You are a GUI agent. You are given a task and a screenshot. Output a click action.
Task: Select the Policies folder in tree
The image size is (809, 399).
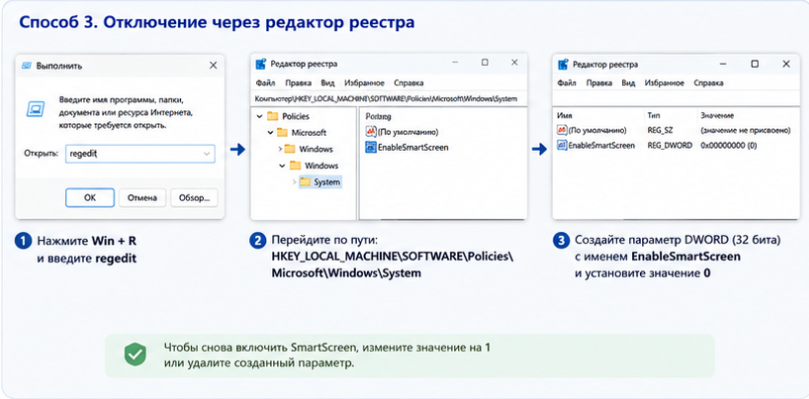tap(296, 117)
